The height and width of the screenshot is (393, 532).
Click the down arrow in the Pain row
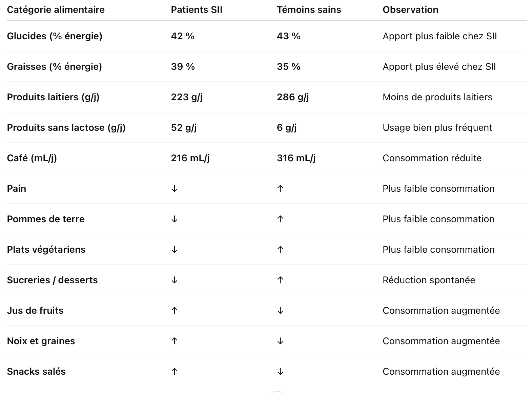(175, 189)
